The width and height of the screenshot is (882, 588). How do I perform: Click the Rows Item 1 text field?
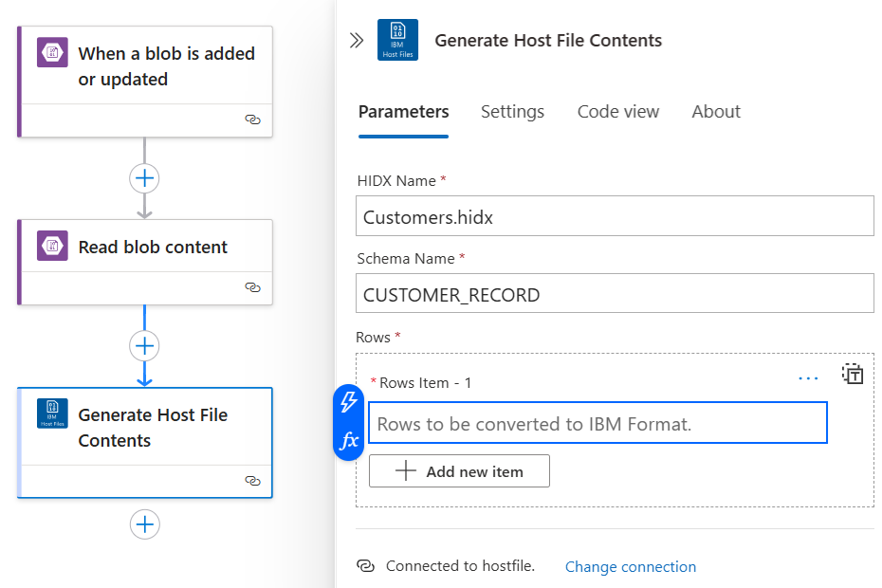(597, 423)
